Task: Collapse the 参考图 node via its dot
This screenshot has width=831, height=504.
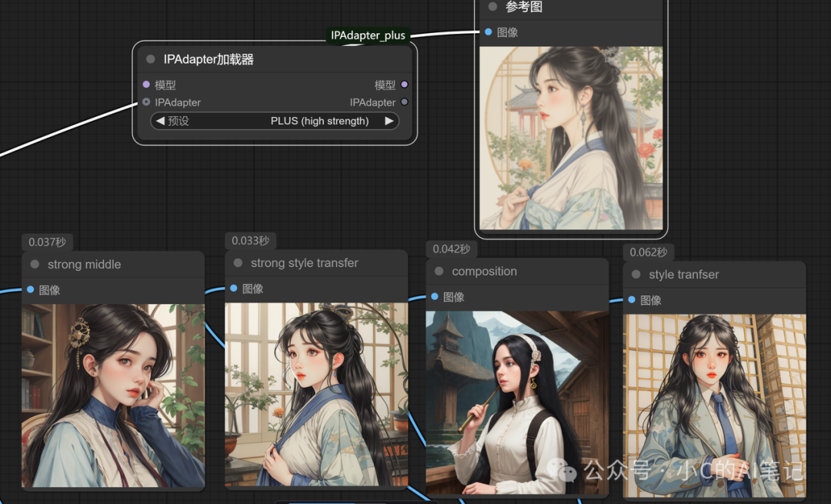Action: pyautogui.click(x=492, y=7)
